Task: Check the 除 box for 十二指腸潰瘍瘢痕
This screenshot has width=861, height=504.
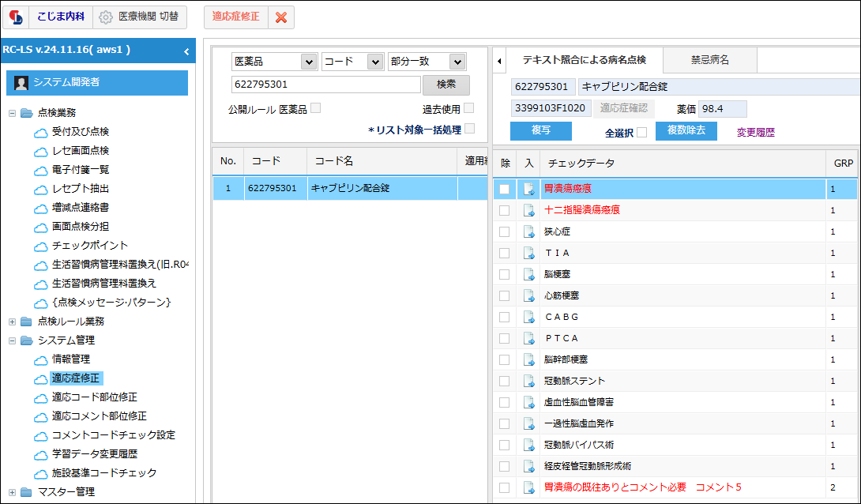Action: tap(504, 211)
